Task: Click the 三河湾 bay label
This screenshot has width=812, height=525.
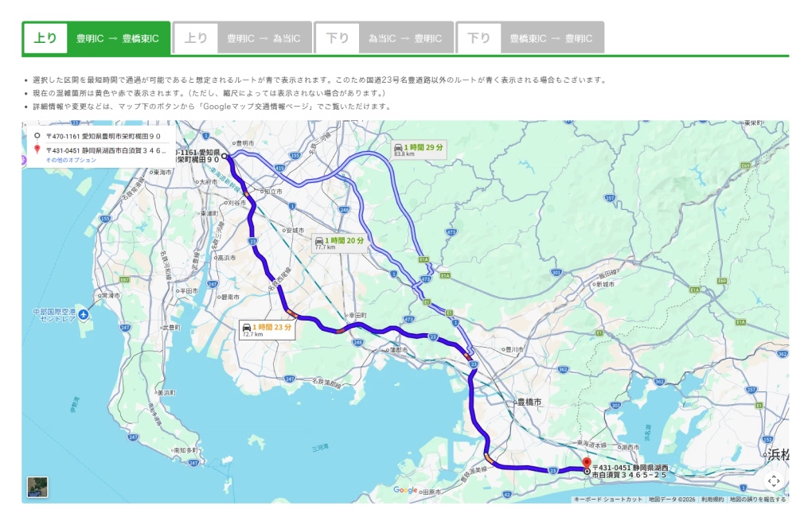Action: (320, 448)
